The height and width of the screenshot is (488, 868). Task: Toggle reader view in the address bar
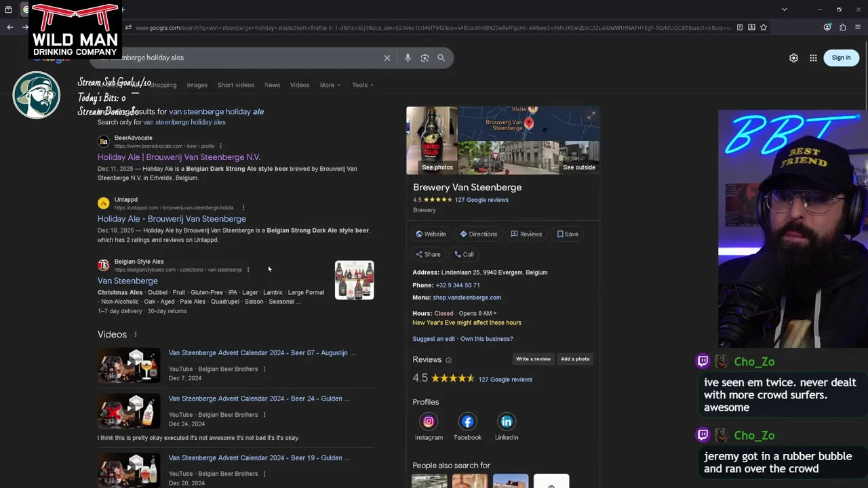741,27
